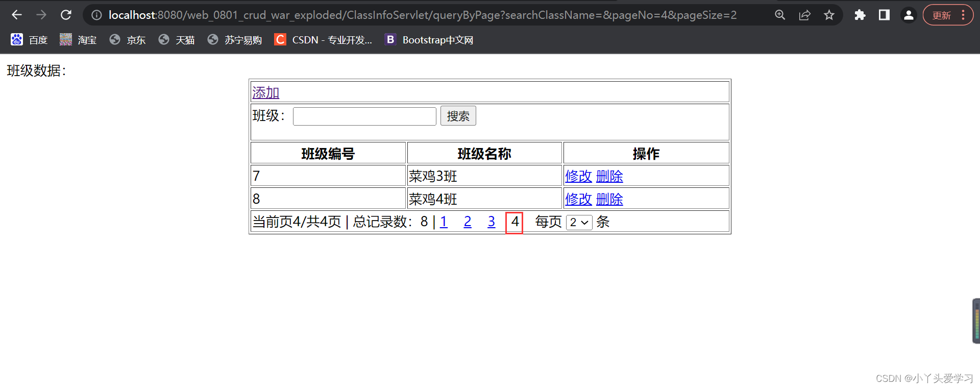Click 修改 for 菜鸡4班
Image resolution: width=980 pixels, height=388 pixels.
coord(578,199)
